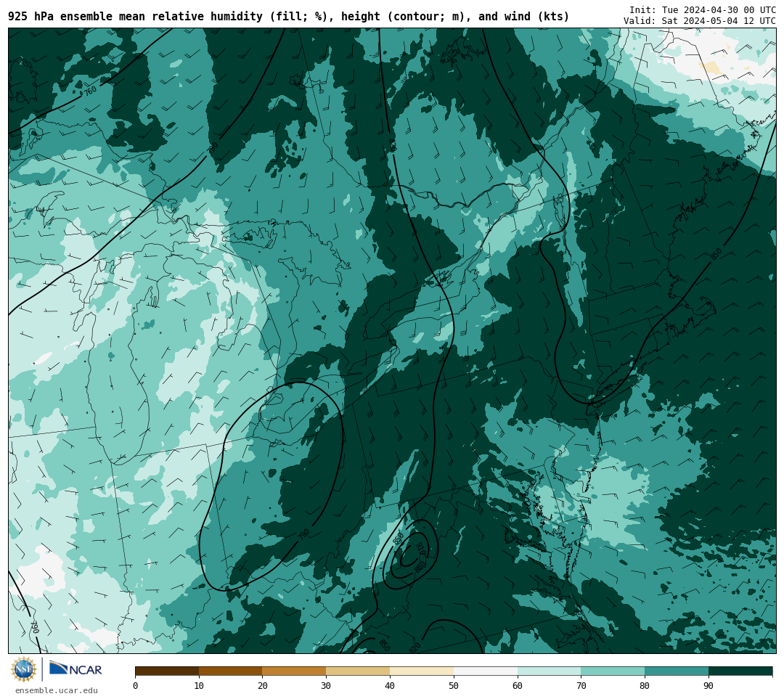Select the 60-70% pale teal colorbar swatch

[x=549, y=671]
